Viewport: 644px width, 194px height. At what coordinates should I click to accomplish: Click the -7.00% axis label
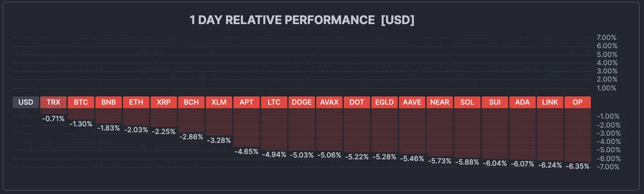(606, 167)
